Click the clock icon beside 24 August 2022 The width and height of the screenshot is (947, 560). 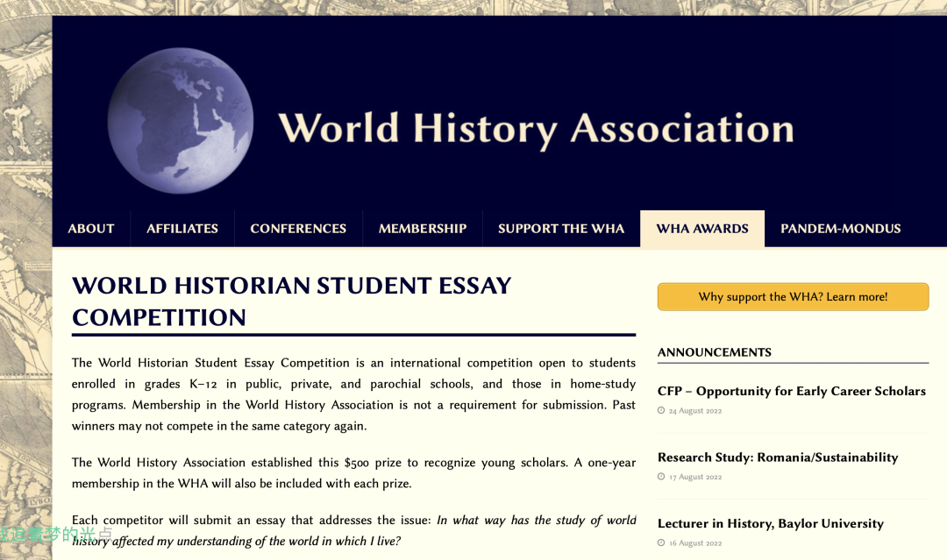coord(661,410)
